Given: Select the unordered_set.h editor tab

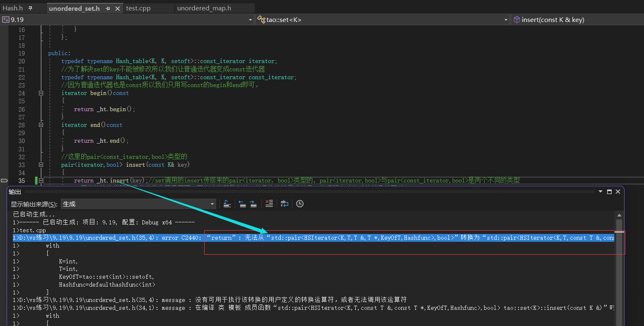Looking at the screenshot, I should pyautogui.click(x=74, y=8).
